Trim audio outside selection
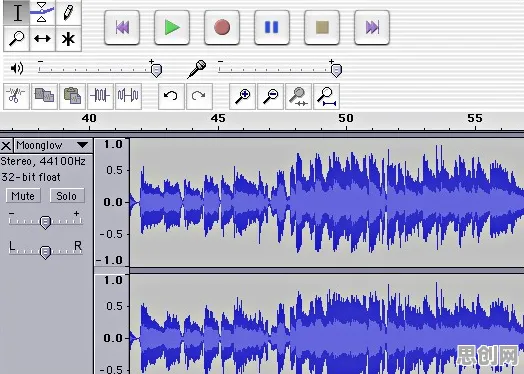 click(101, 96)
